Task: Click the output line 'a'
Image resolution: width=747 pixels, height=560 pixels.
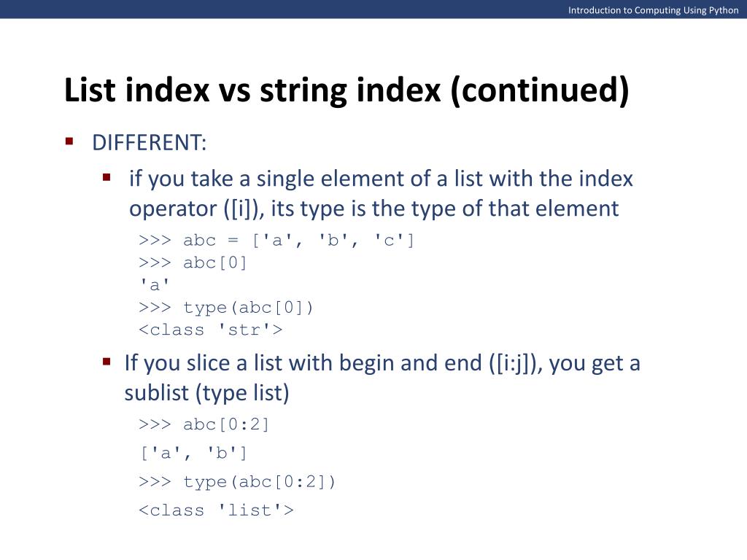Action: pos(155,285)
